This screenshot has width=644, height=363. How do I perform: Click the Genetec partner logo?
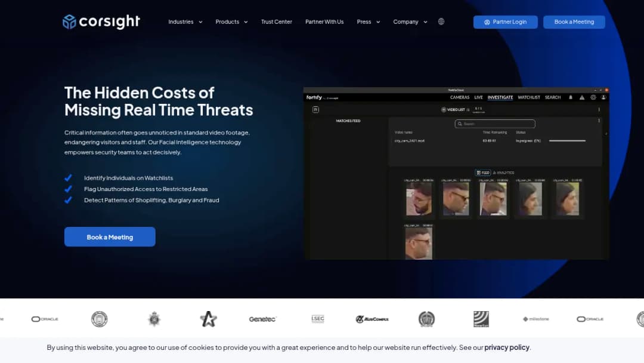[263, 319]
